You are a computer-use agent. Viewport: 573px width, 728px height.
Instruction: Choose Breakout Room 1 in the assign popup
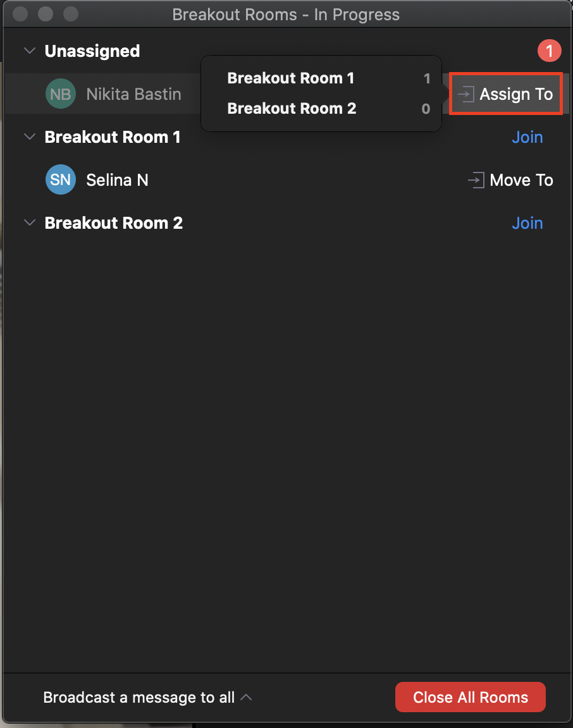[321, 78]
